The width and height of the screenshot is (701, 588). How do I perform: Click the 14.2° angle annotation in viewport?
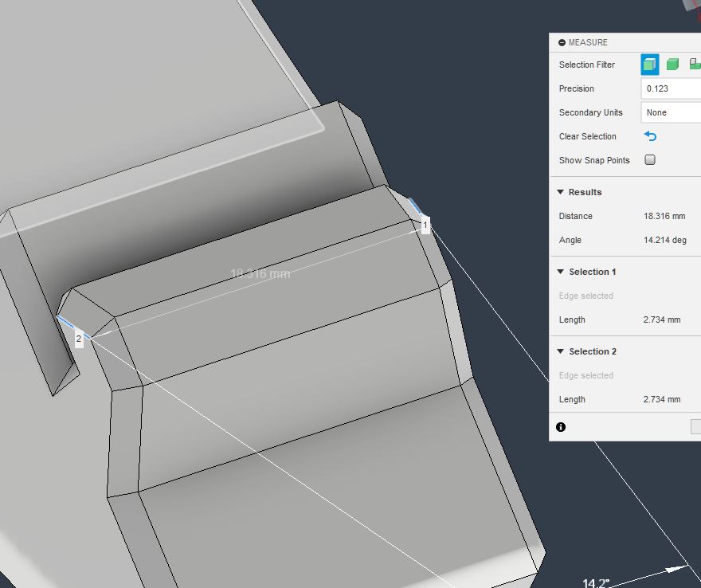[596, 583]
